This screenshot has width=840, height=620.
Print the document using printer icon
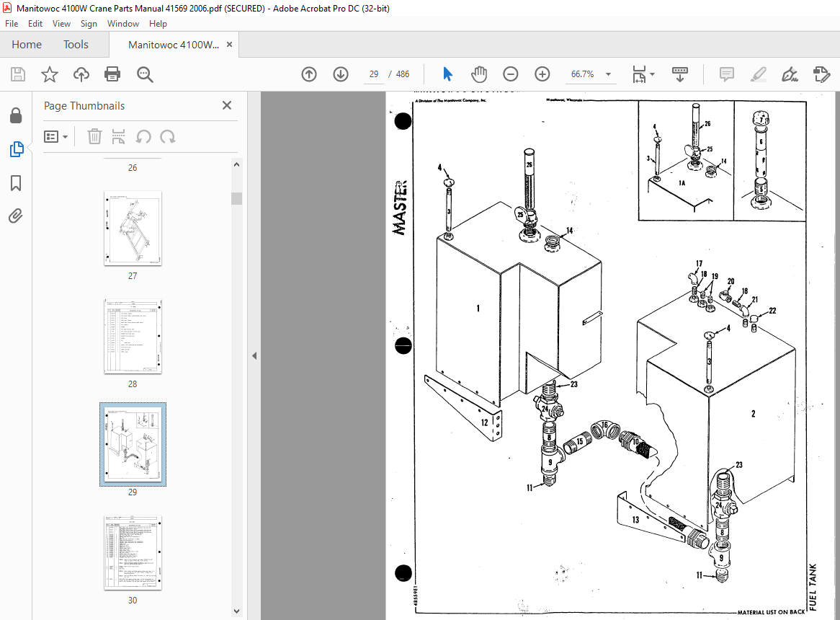tap(112, 74)
